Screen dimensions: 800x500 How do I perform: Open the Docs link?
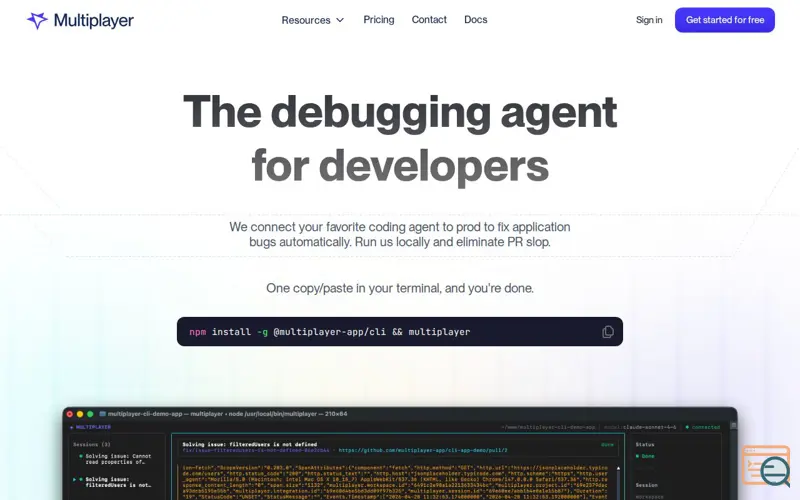pos(476,19)
